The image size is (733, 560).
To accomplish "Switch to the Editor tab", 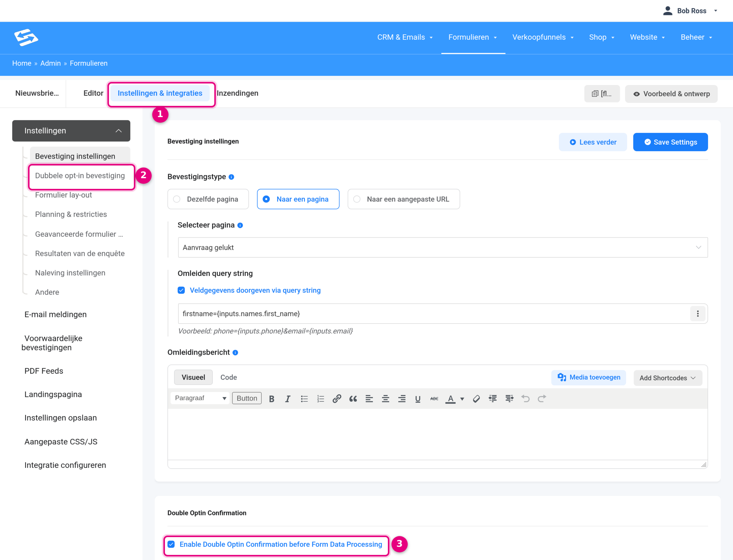I will 93,93.
